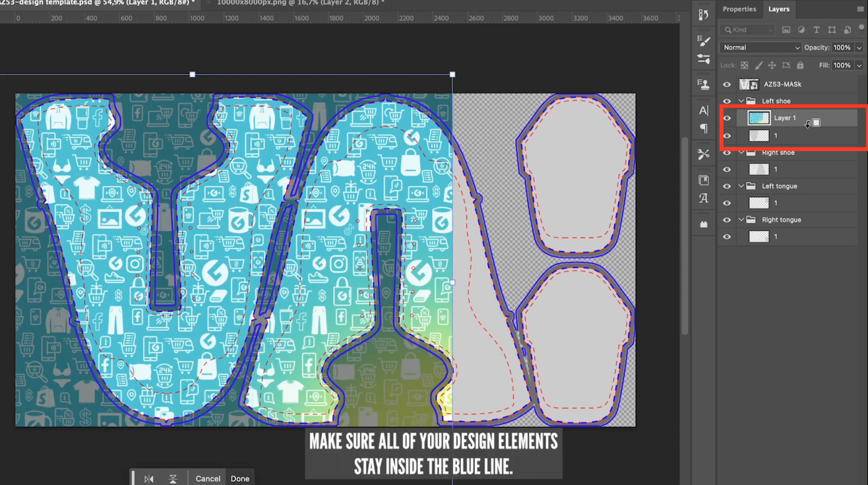Click the top-right transform corner handle
Screen dimensions: 868x485
point(452,74)
